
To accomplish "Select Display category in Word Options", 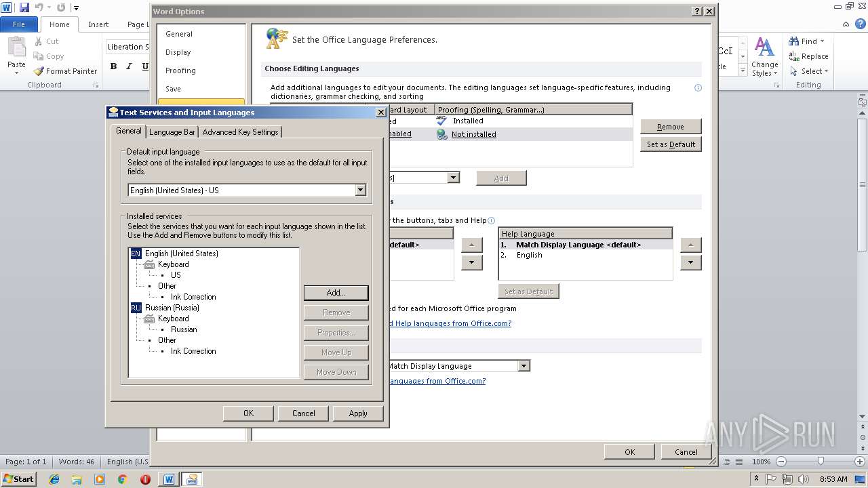I will (x=201, y=52).
